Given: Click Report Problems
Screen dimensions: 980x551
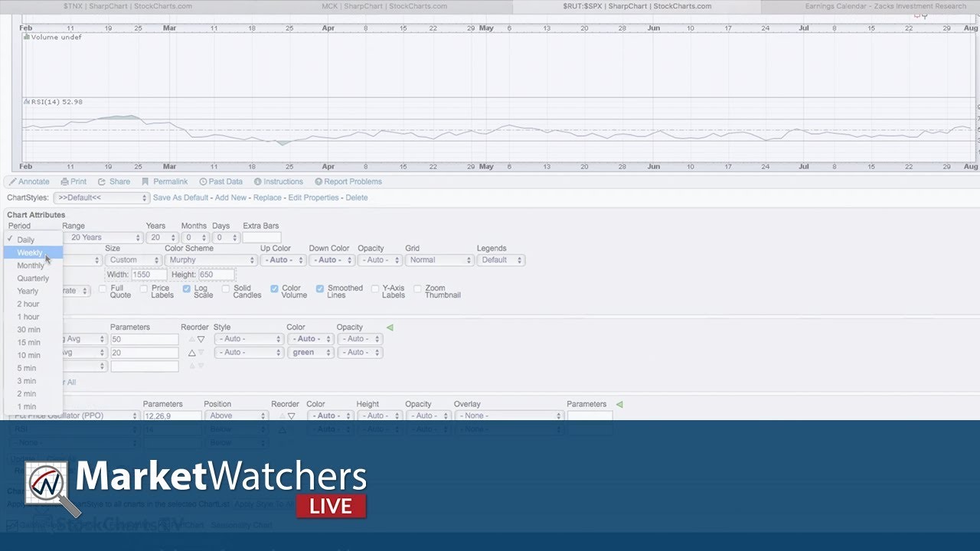Looking at the screenshot, I should click(x=348, y=181).
